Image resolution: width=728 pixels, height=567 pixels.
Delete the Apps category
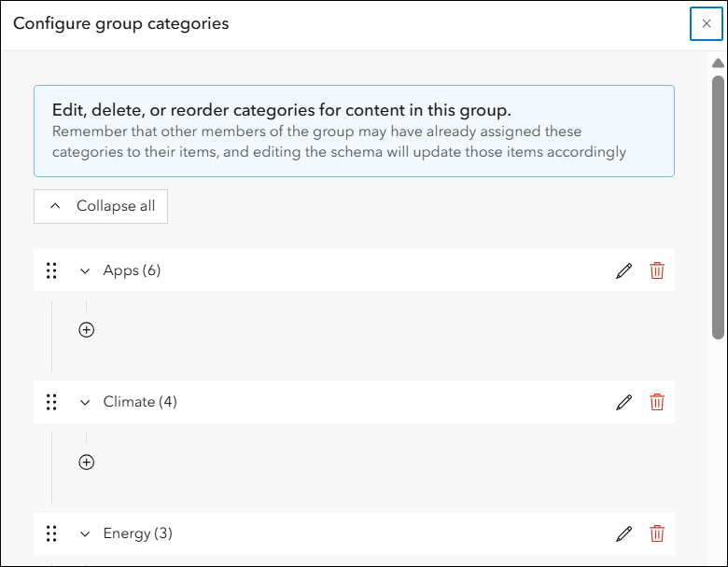pyautogui.click(x=656, y=270)
